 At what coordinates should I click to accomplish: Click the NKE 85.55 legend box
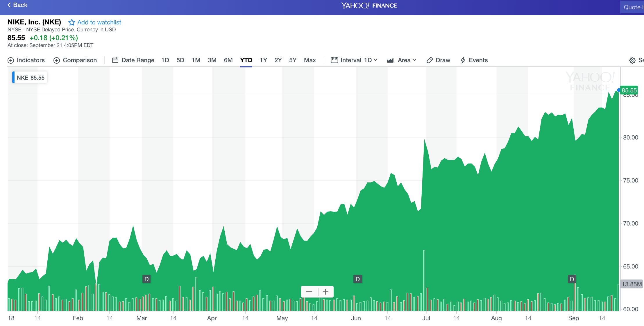(x=30, y=78)
